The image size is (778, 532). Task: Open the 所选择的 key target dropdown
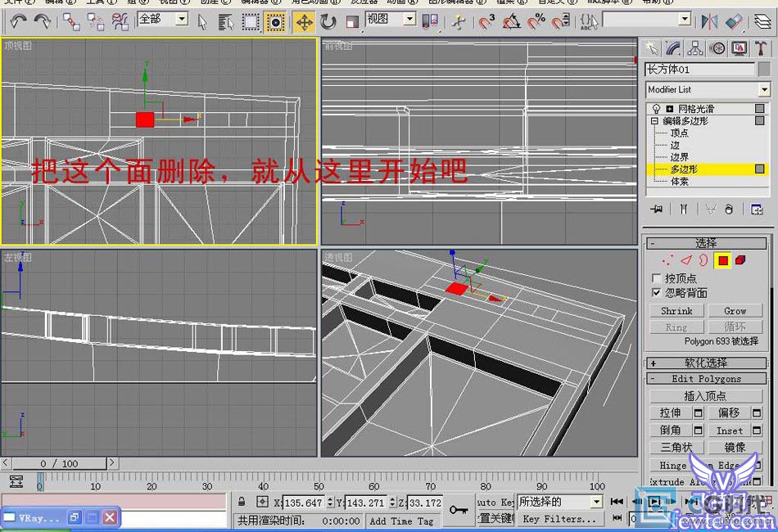(597, 502)
